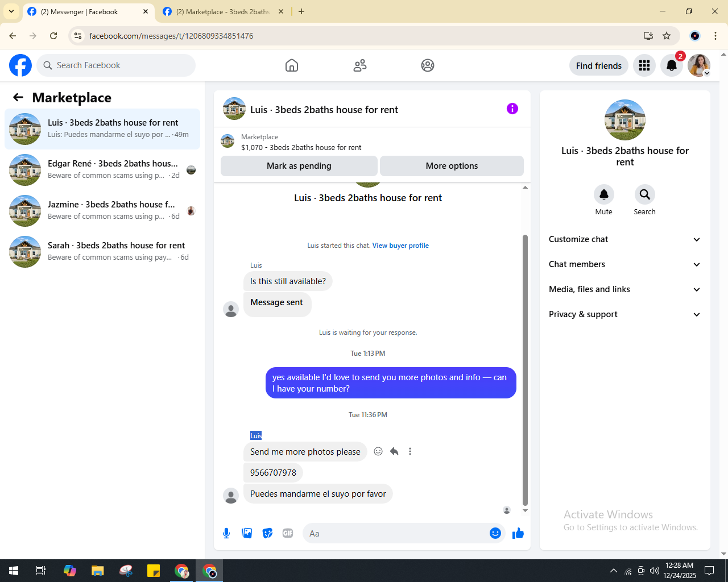Search in conversation via magnifier icon
Image resolution: width=728 pixels, height=582 pixels.
[645, 194]
